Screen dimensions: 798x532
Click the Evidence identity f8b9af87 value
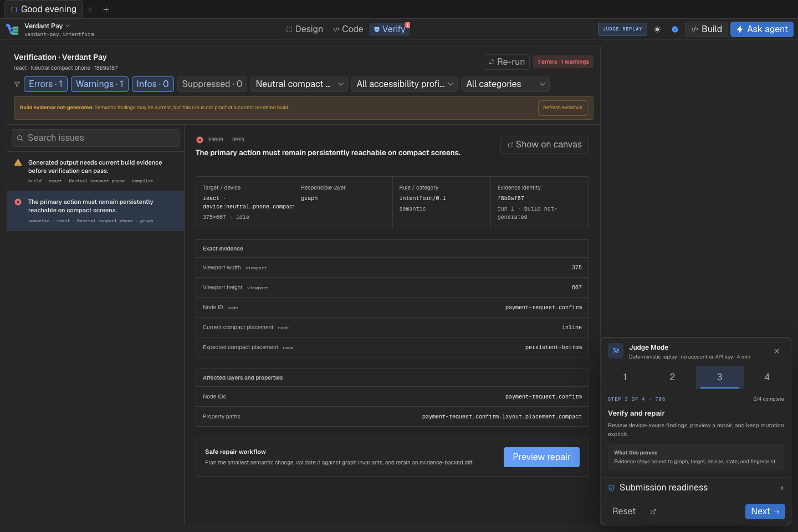(511, 198)
